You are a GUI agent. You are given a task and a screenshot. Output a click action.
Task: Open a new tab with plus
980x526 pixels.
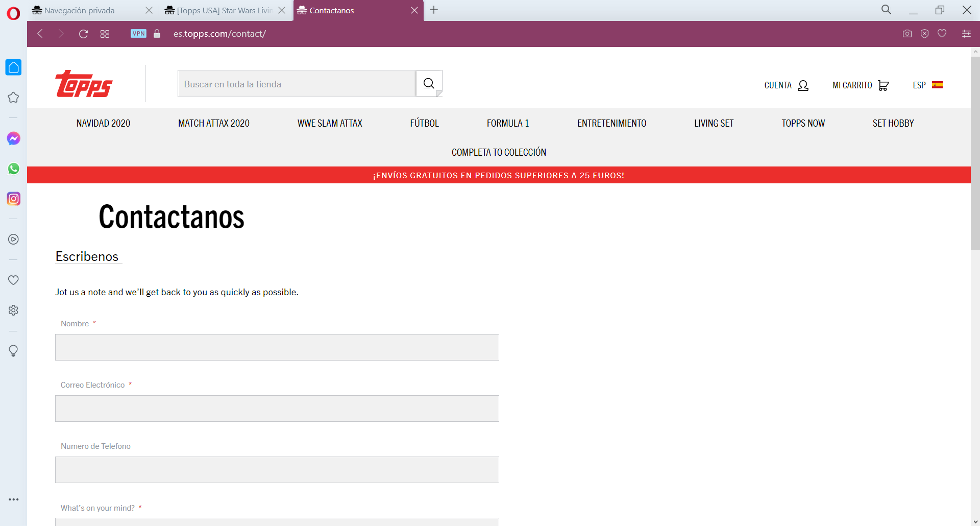click(x=434, y=10)
